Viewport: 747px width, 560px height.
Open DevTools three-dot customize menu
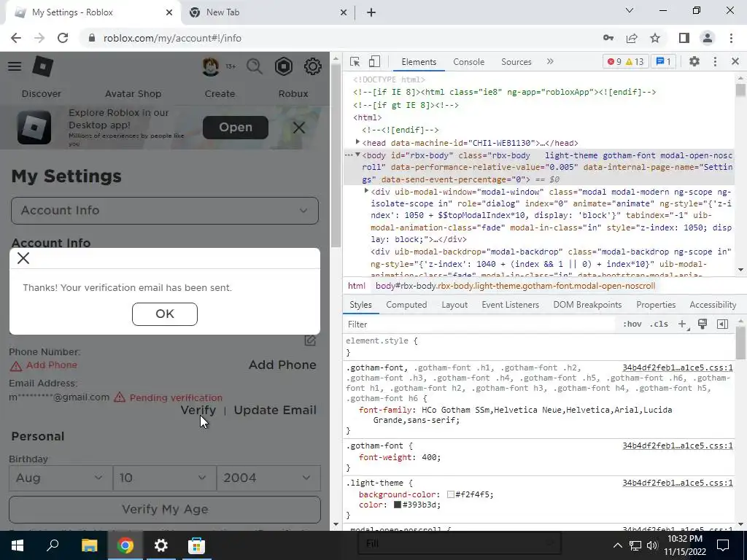(x=715, y=61)
